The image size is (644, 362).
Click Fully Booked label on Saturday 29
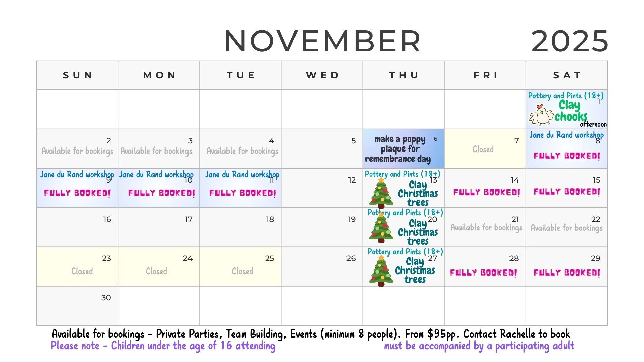567,273
